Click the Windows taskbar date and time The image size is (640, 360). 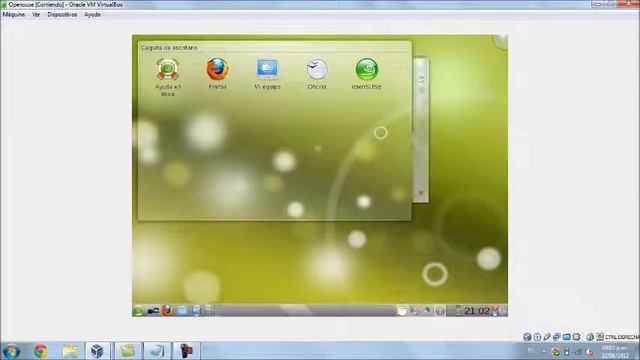[x=614, y=351]
